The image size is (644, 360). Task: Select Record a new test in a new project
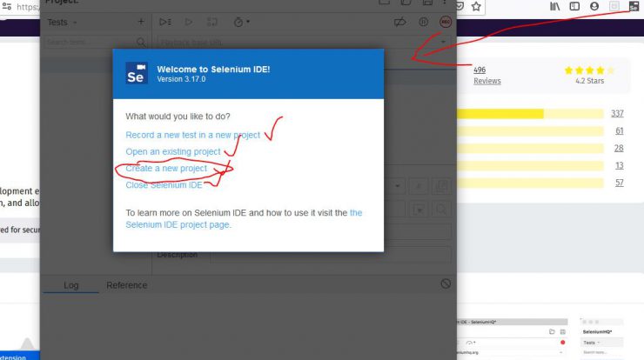click(x=192, y=135)
